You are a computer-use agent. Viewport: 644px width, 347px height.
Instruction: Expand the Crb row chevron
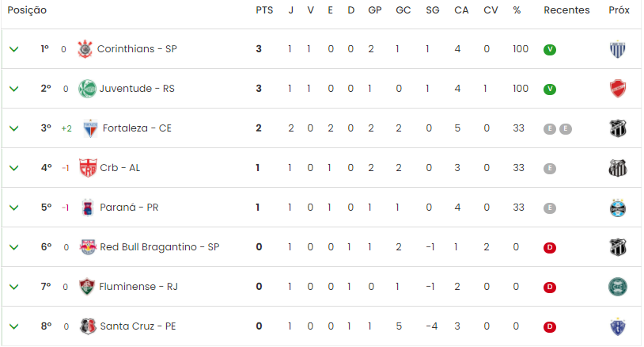[14, 168]
